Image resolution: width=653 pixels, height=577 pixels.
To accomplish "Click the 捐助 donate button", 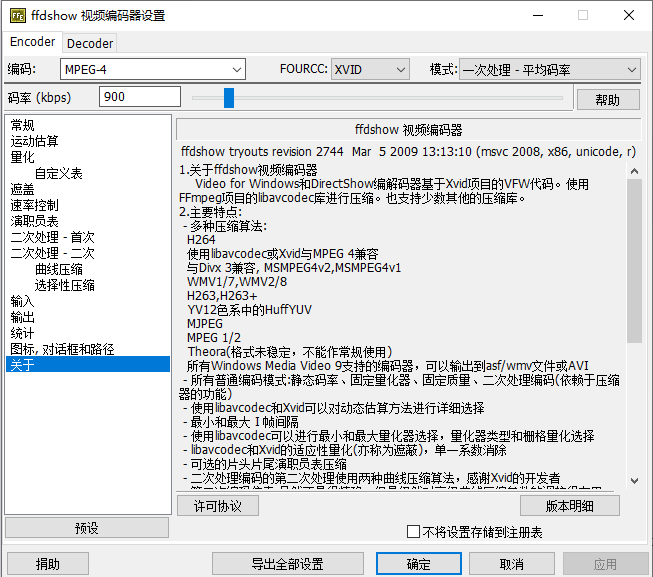I will [x=48, y=564].
